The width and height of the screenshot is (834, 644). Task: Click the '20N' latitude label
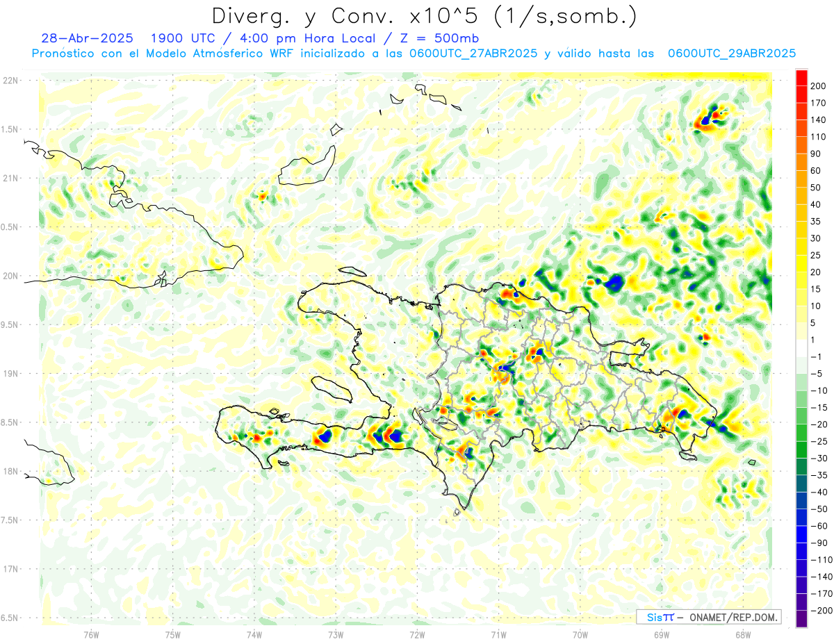coord(10,276)
